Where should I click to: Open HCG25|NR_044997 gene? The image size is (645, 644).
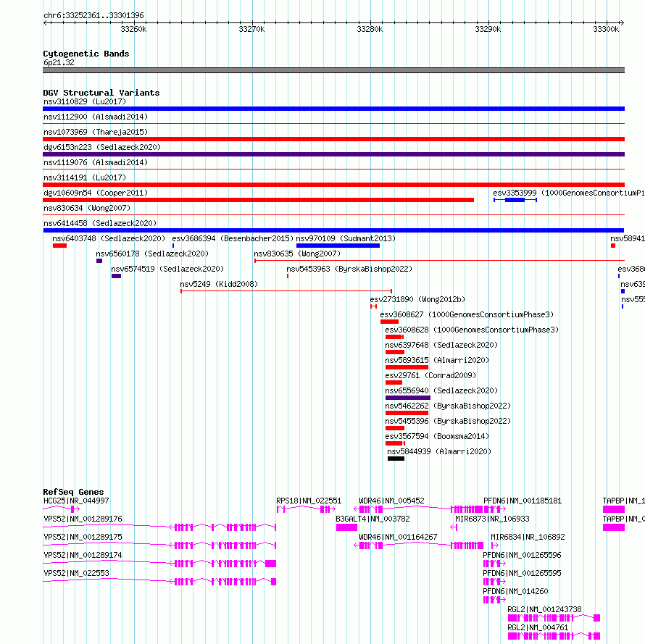(x=62, y=509)
